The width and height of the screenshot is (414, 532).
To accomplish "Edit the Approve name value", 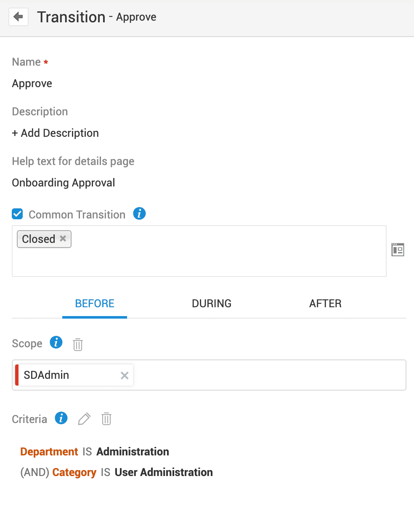I will click(32, 83).
